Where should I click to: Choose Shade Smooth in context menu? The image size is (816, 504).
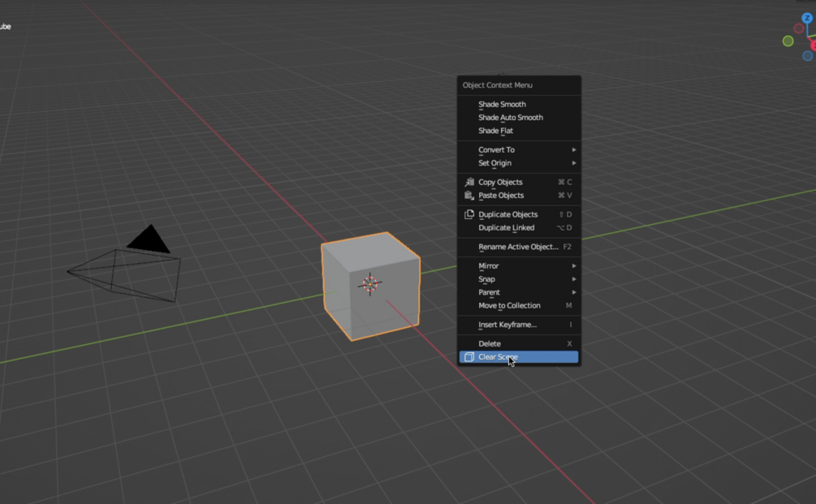coord(519,104)
